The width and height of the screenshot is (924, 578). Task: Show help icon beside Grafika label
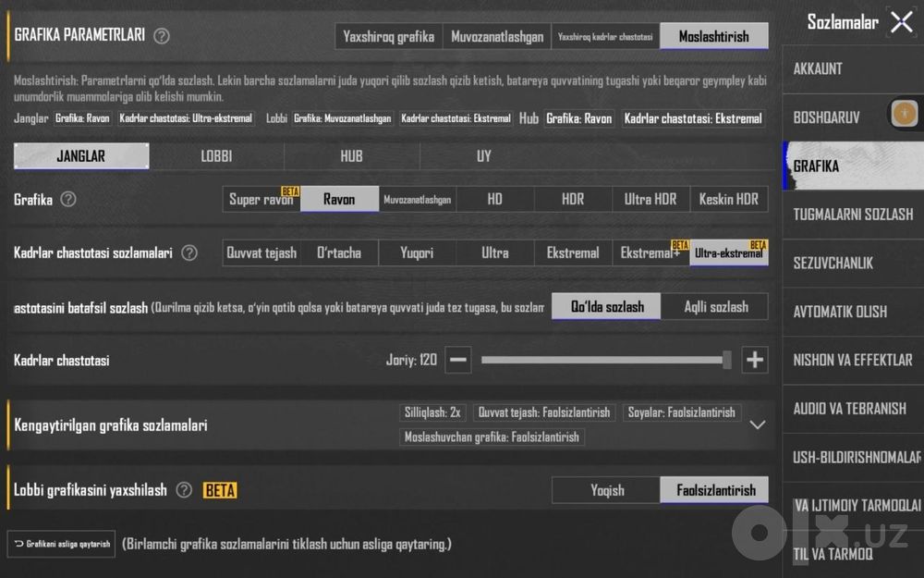click(68, 200)
